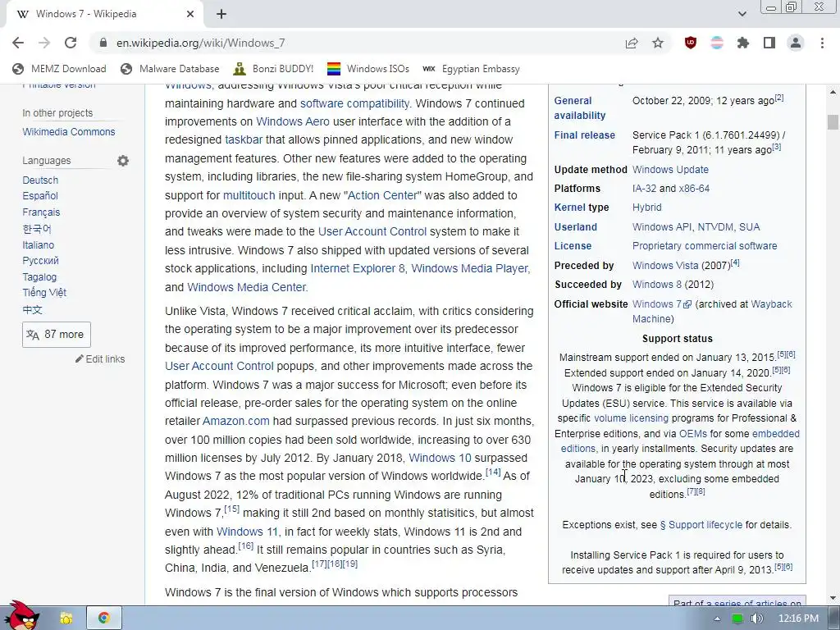Open Malware Database bookmark

pos(170,69)
